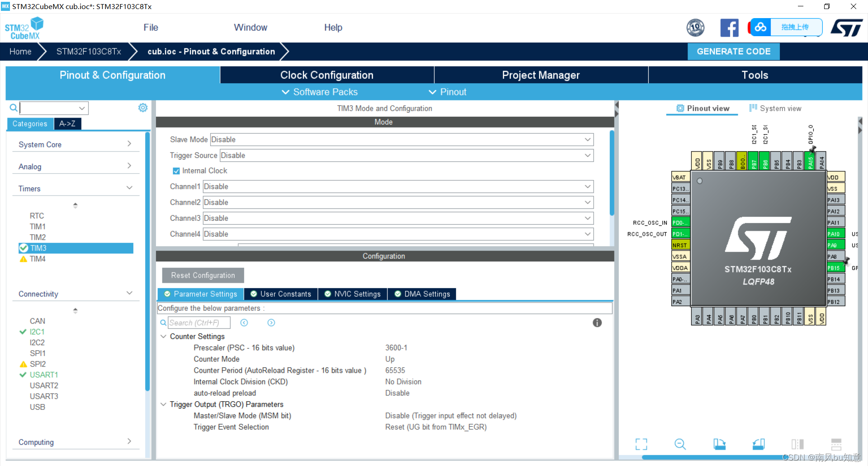Click the PA10 green pin on chip
Screen dimensions: 868x466
(x=835, y=234)
